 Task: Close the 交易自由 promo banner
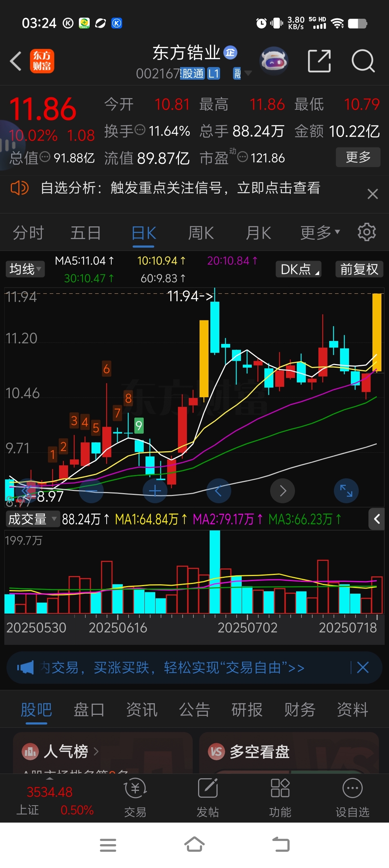click(363, 668)
